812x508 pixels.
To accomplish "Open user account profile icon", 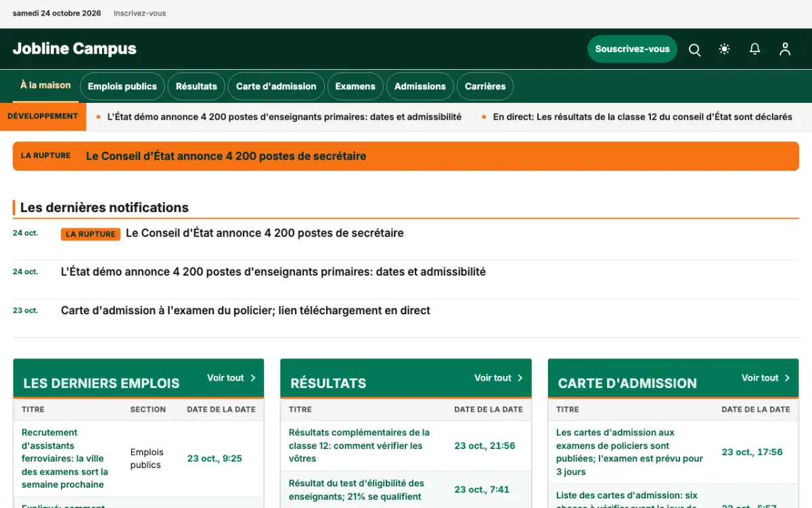I will click(785, 49).
